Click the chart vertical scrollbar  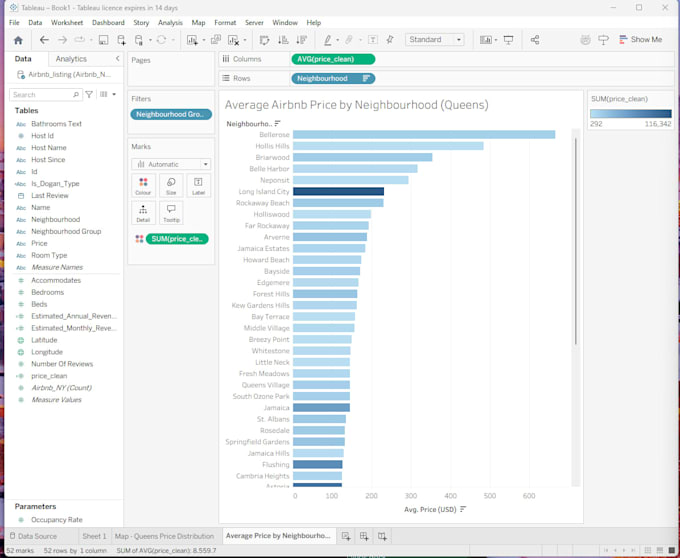(x=576, y=241)
